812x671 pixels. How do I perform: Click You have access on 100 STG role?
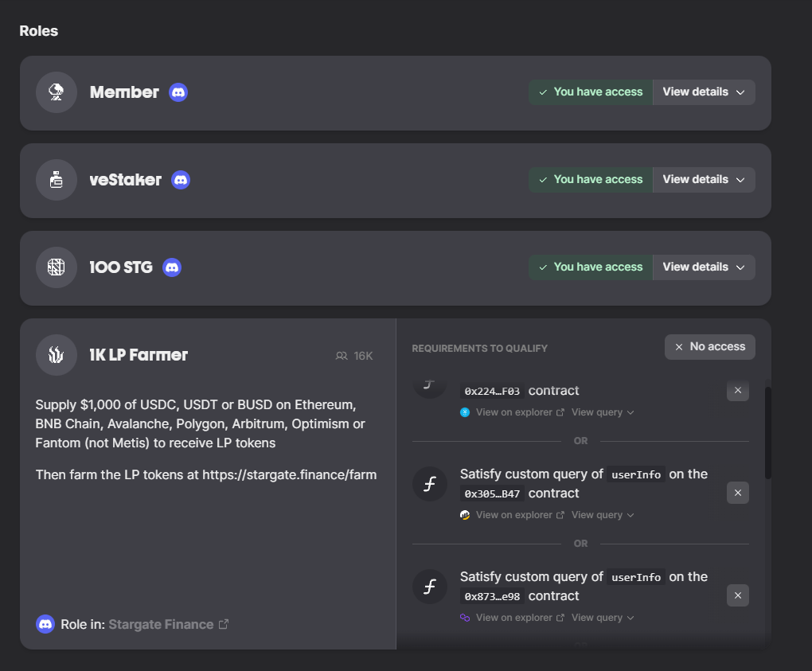(x=591, y=267)
